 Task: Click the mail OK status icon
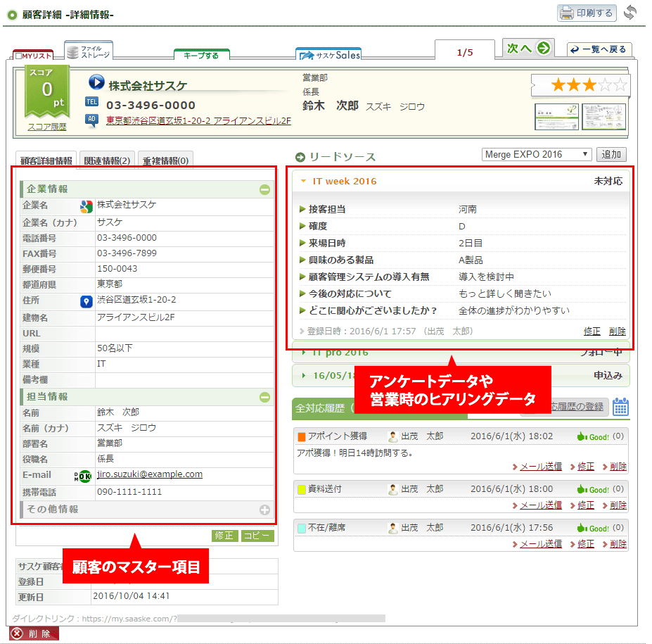point(83,476)
